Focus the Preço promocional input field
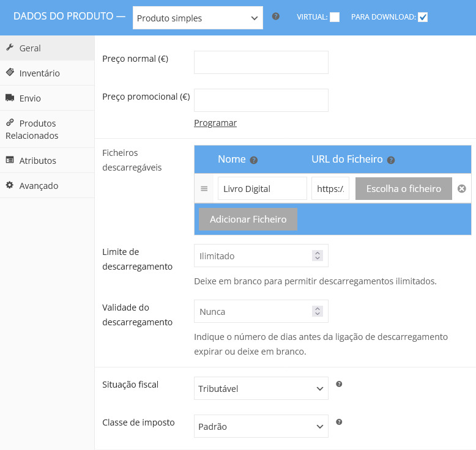476x450 pixels. (x=261, y=100)
